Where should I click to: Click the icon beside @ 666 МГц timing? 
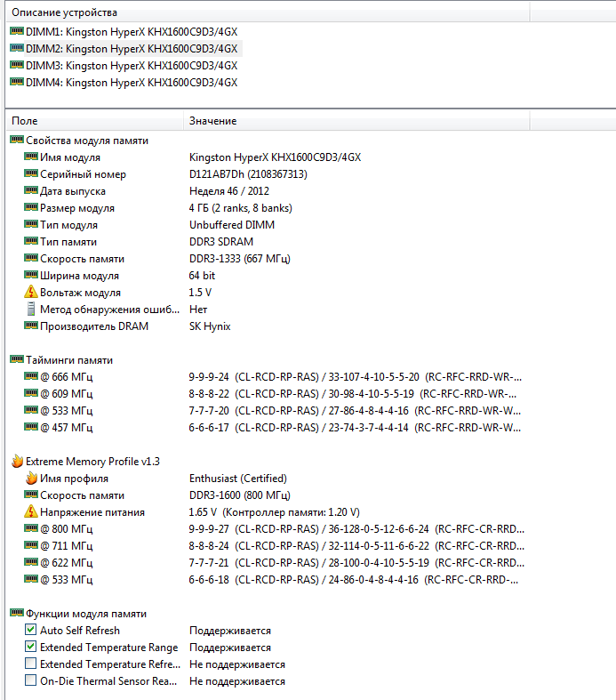click(31, 376)
